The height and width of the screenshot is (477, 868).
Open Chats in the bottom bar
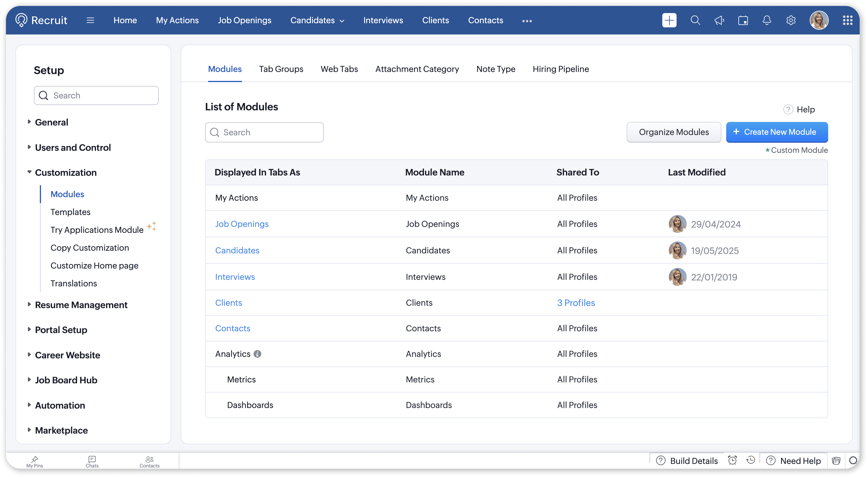click(x=92, y=462)
